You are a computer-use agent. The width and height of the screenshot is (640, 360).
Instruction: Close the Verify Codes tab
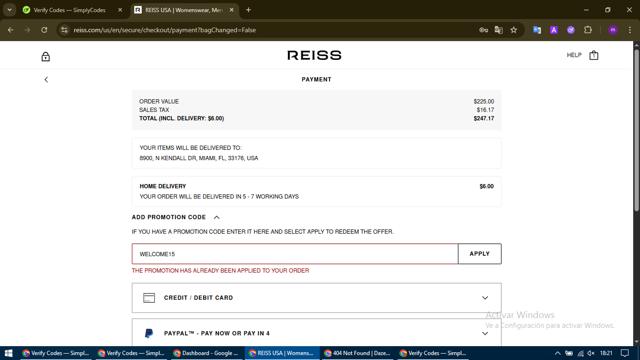click(120, 10)
